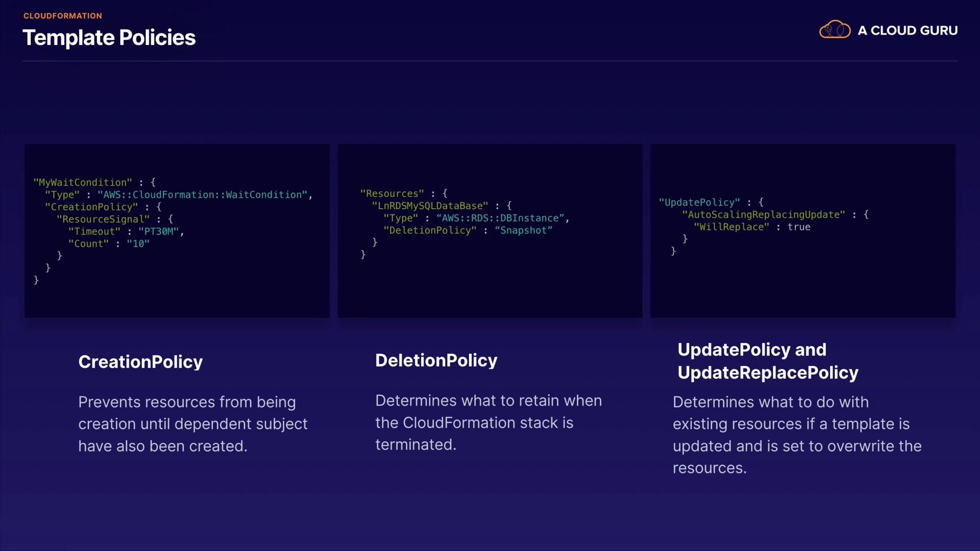Click the A CLOUD GURU brand text

(x=907, y=31)
